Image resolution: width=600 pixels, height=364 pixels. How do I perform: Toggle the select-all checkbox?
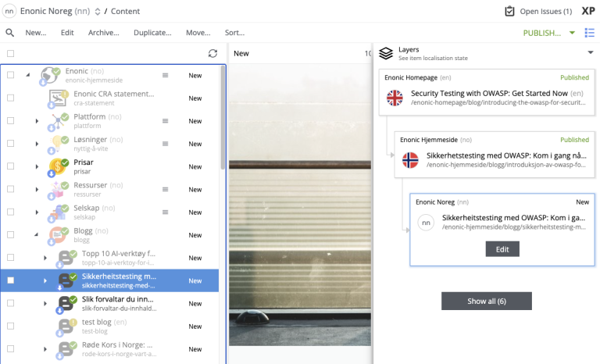coord(11,53)
